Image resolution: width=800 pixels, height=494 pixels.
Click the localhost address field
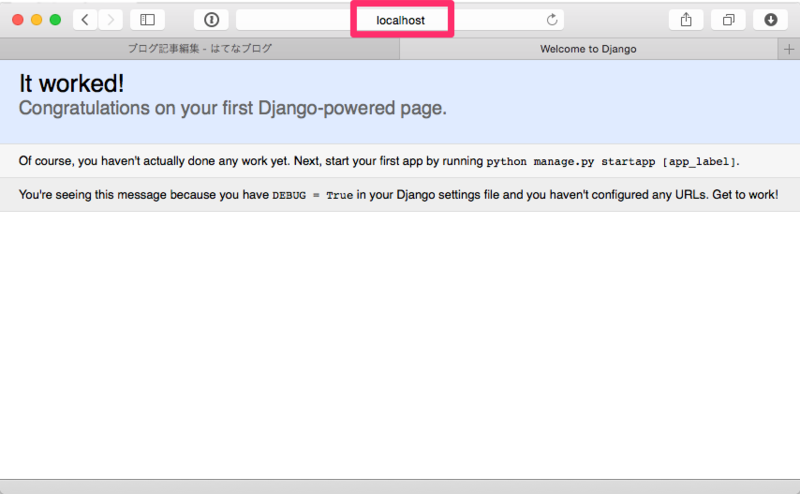click(x=400, y=20)
